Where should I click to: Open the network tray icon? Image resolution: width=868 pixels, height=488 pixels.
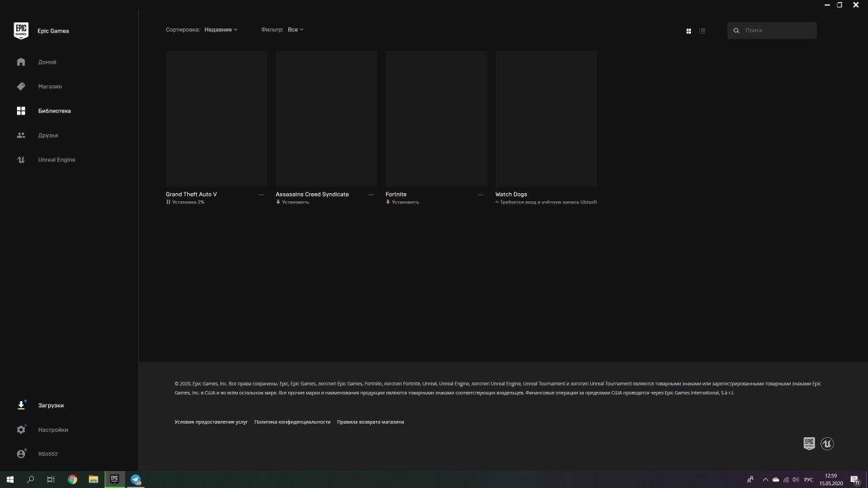click(x=786, y=480)
